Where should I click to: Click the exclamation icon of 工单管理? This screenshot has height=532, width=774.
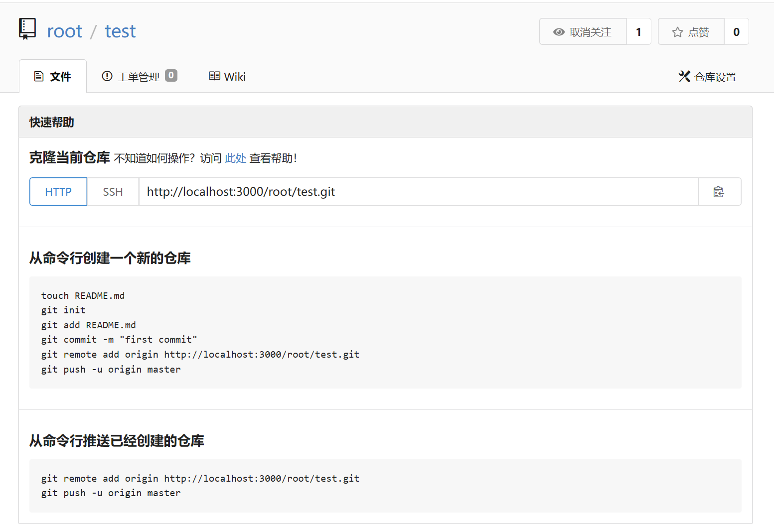pos(107,76)
